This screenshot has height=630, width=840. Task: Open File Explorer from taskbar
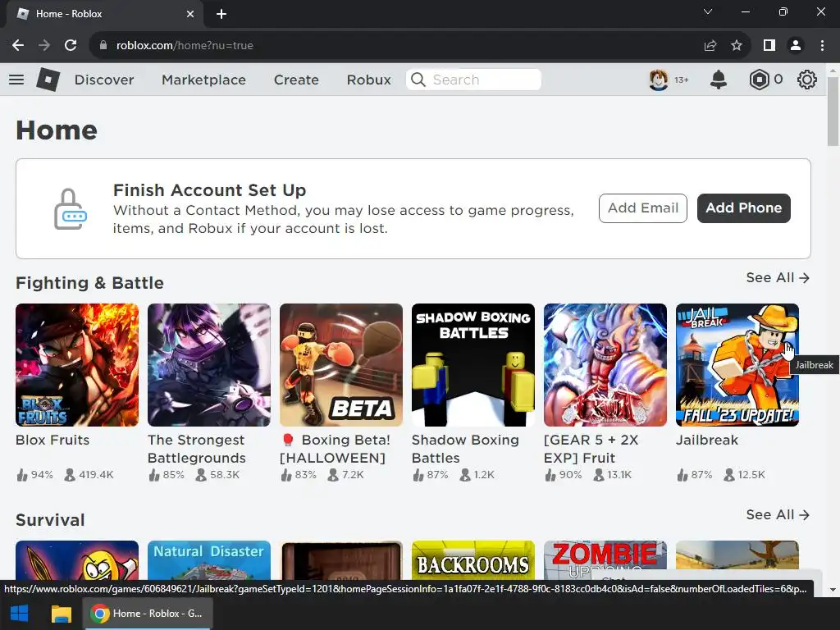pyautogui.click(x=61, y=614)
